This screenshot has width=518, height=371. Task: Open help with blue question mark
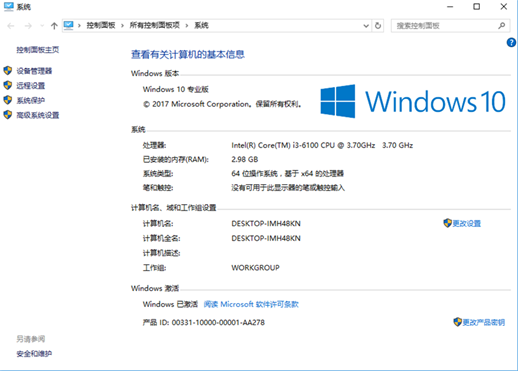(511, 43)
